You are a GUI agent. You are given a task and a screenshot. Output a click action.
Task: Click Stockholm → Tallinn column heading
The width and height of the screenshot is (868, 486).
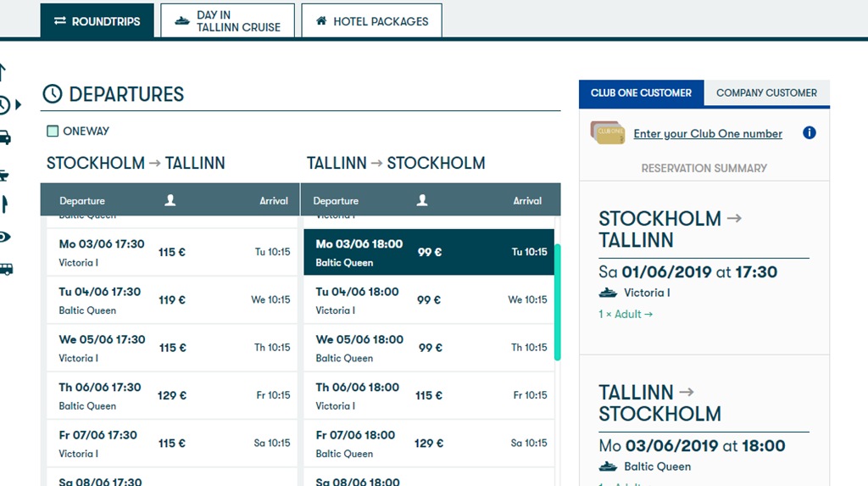136,163
